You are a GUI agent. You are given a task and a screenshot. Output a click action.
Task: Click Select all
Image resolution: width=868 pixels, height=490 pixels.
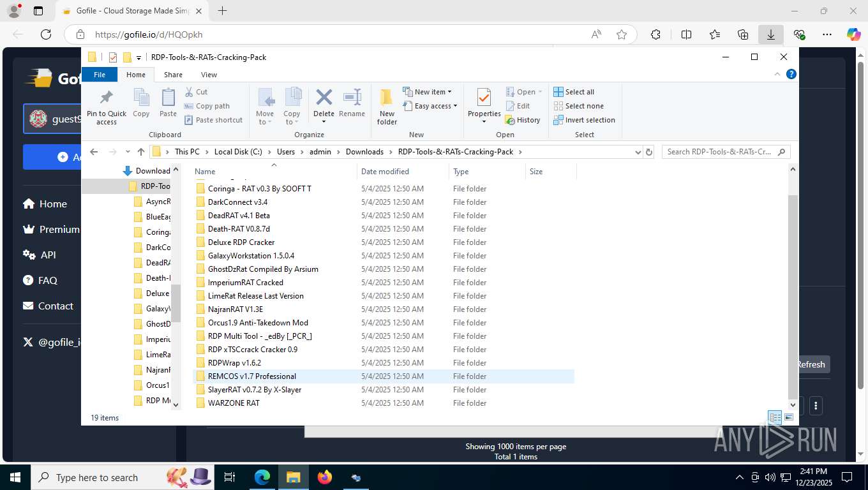pos(574,92)
